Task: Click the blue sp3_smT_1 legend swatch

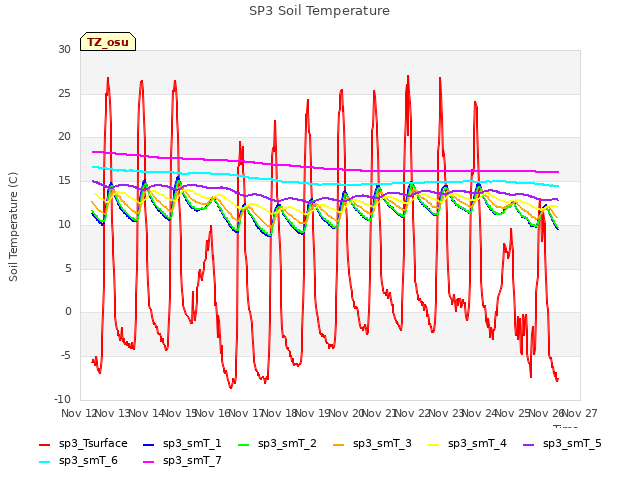Action: pyautogui.click(x=149, y=444)
